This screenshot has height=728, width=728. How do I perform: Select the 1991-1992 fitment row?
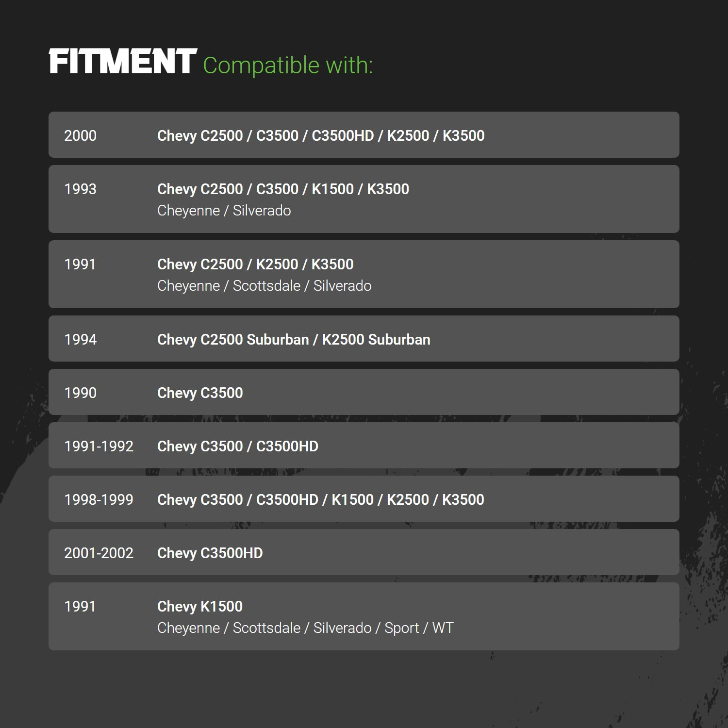(x=364, y=446)
